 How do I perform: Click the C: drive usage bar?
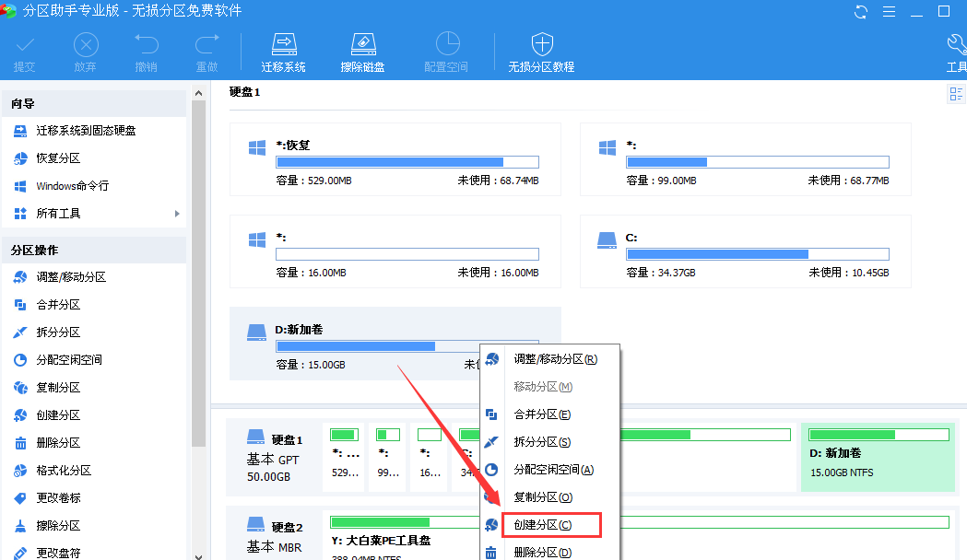click(x=758, y=254)
